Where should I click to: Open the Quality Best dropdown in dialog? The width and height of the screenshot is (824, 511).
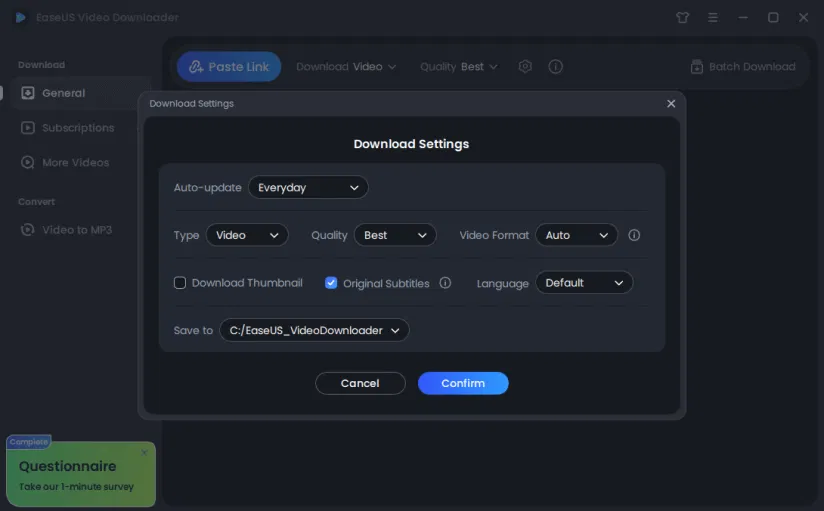tap(395, 235)
